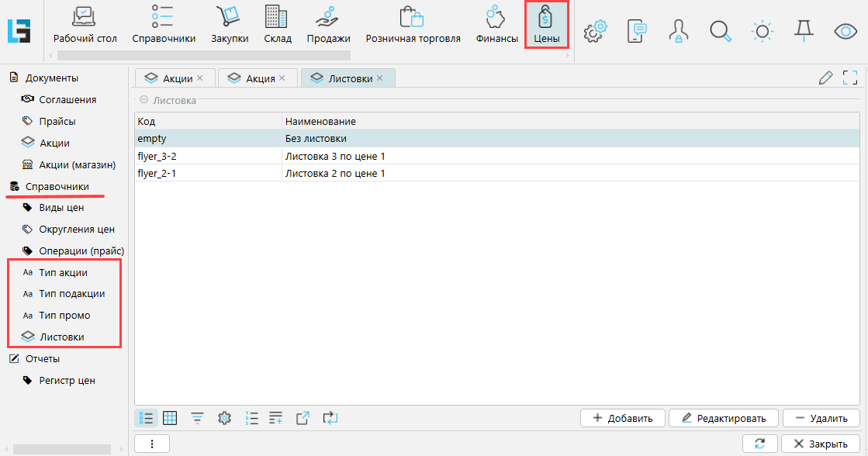
Task: Click the gears settings icon
Action: coord(595,31)
